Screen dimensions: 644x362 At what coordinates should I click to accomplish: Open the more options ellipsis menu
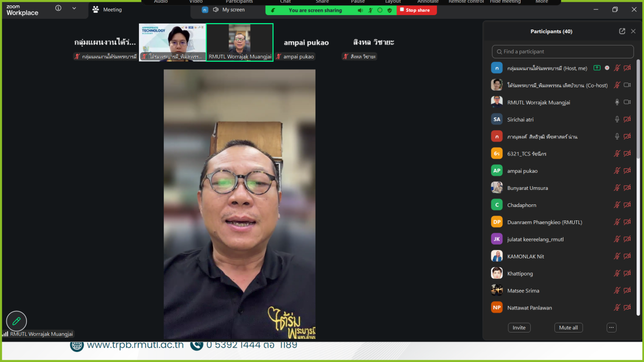tap(611, 328)
